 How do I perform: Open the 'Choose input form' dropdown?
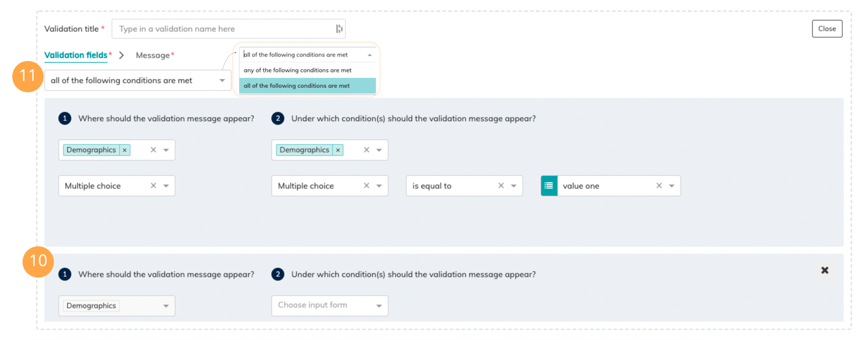(329, 305)
